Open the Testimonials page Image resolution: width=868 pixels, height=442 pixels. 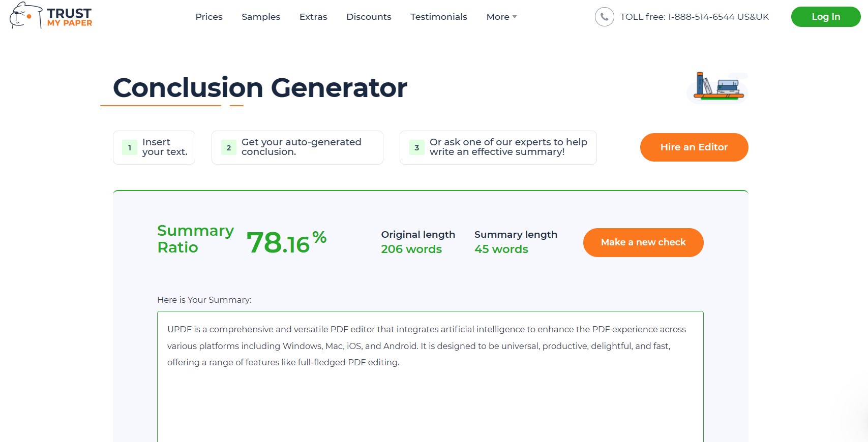click(438, 17)
